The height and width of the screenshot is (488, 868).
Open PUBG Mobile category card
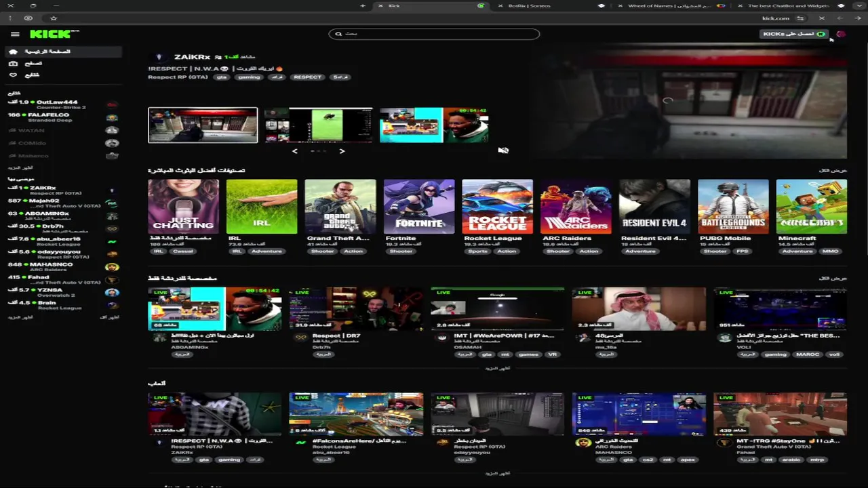733,207
